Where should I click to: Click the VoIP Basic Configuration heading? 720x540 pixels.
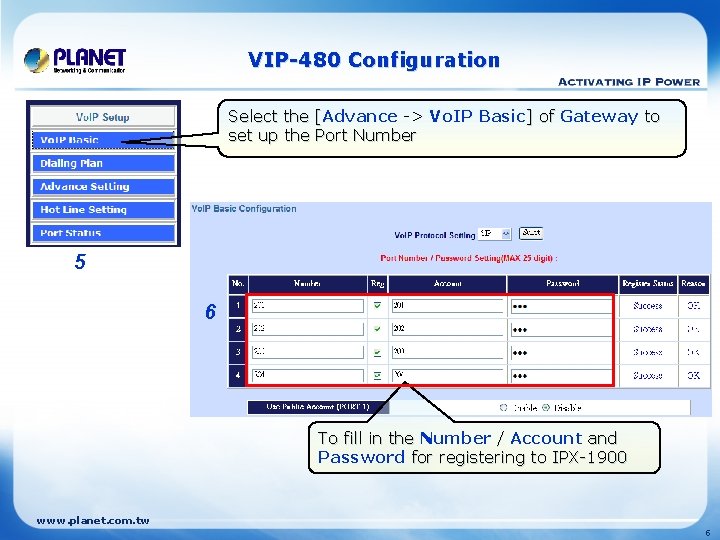point(244,209)
